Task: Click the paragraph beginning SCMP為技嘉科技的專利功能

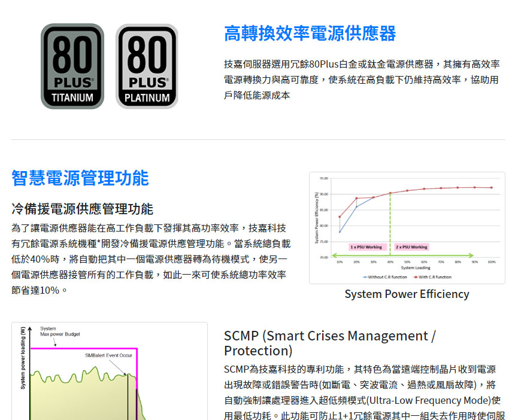Action: coord(364,392)
